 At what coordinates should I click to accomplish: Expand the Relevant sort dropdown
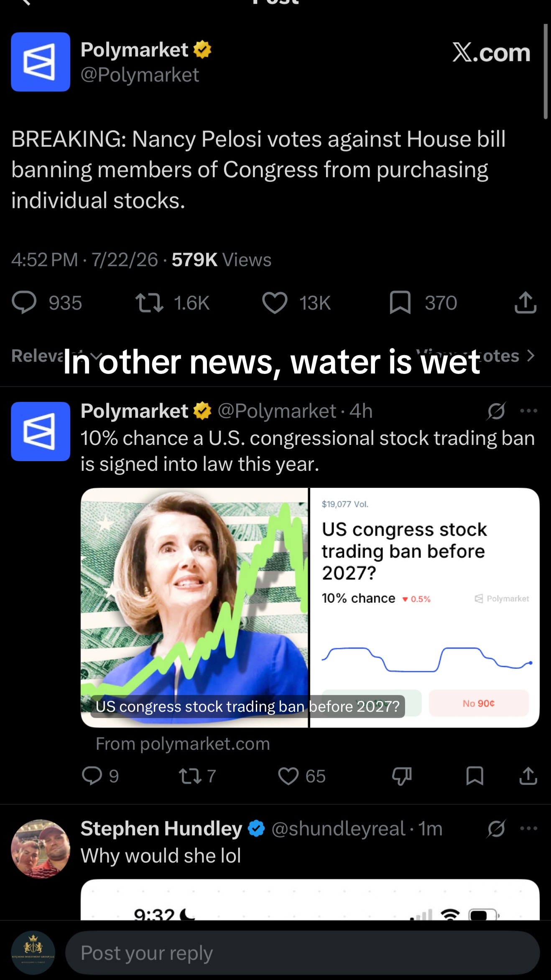[x=56, y=356]
